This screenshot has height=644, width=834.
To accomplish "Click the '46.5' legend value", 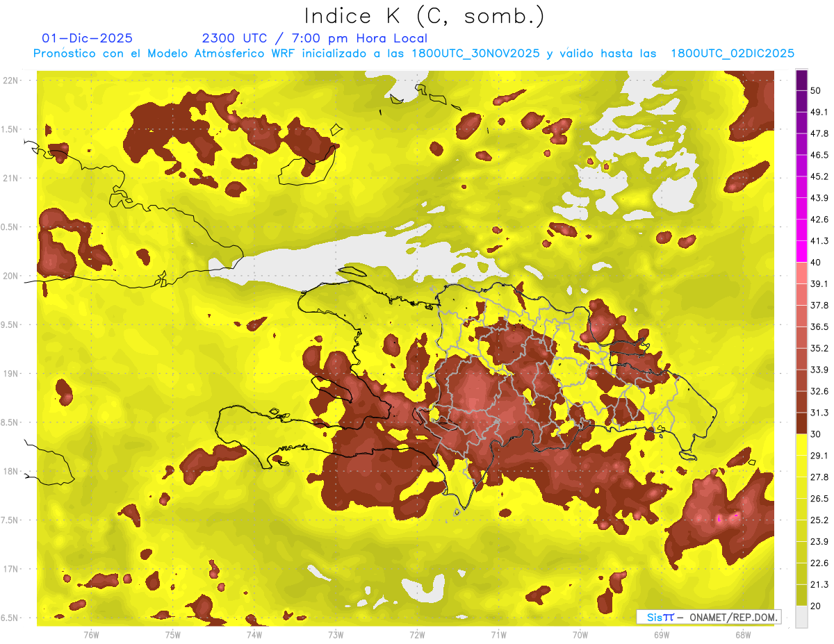I will [x=819, y=155].
